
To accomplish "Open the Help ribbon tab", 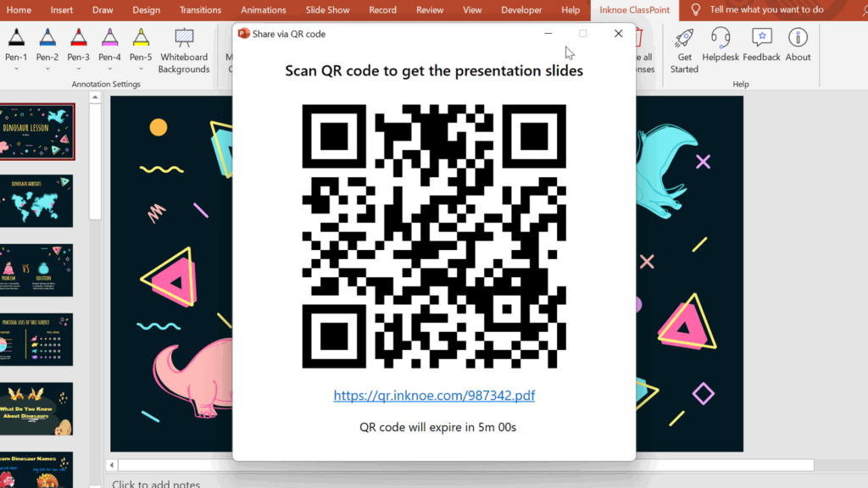I will coord(570,10).
